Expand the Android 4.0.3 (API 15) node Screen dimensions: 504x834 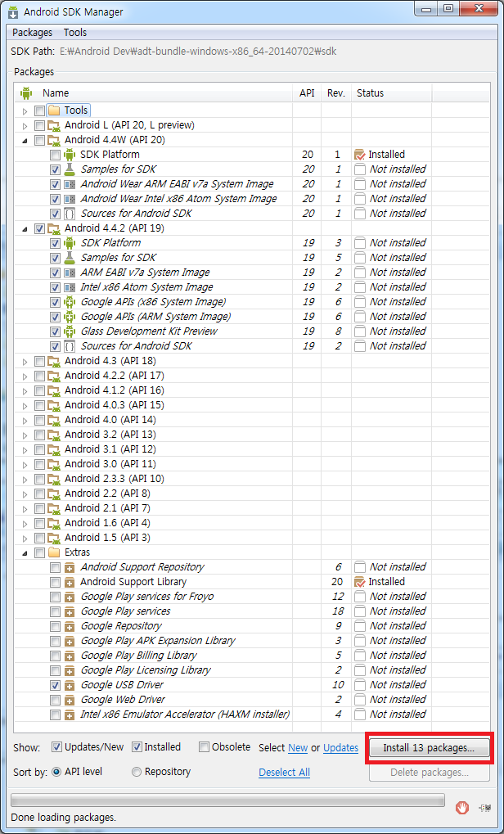point(25,406)
